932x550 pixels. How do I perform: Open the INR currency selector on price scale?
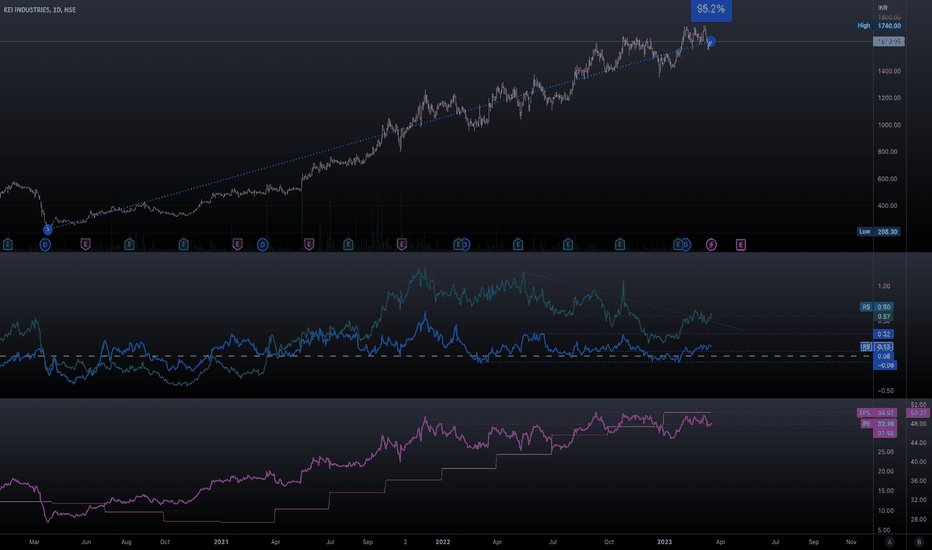[x=883, y=7]
